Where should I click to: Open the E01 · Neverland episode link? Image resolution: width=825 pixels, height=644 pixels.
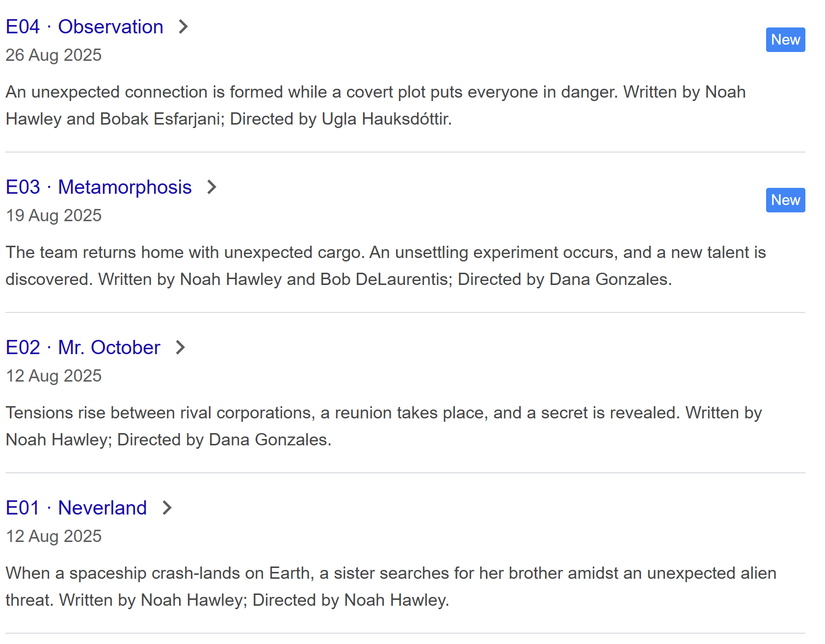coord(76,508)
